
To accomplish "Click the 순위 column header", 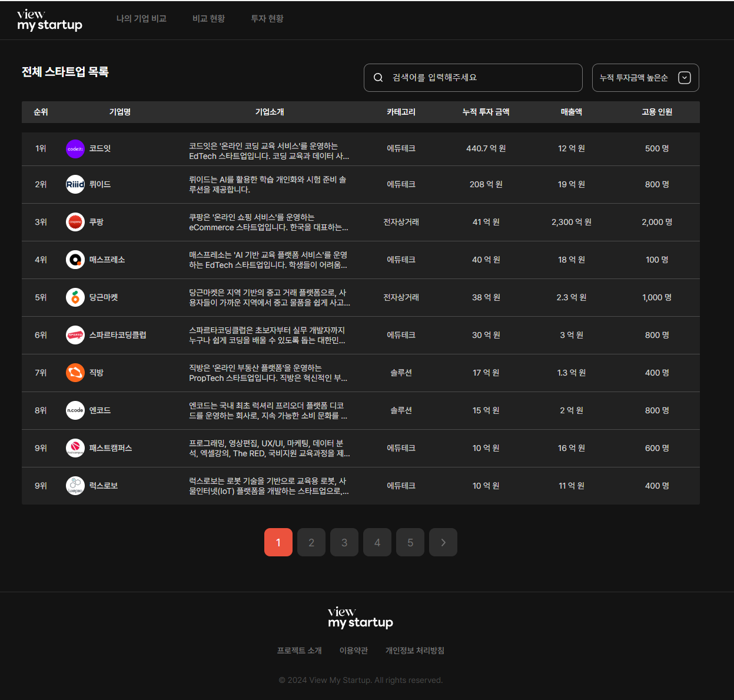I will coord(41,112).
